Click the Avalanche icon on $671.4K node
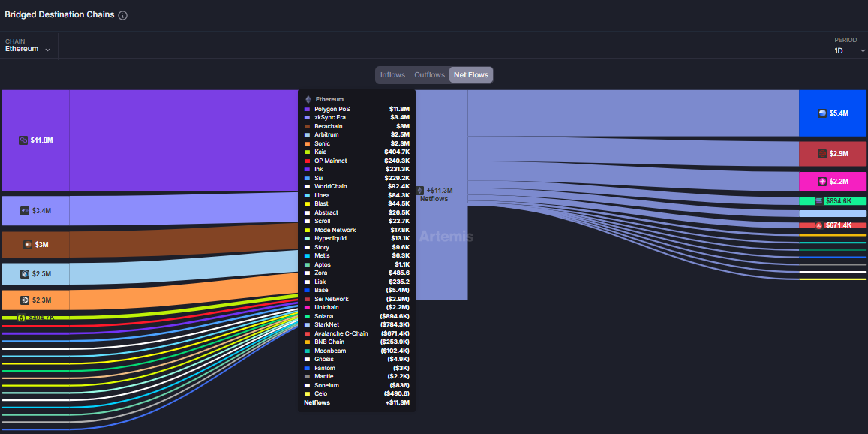The image size is (868, 434). point(819,225)
